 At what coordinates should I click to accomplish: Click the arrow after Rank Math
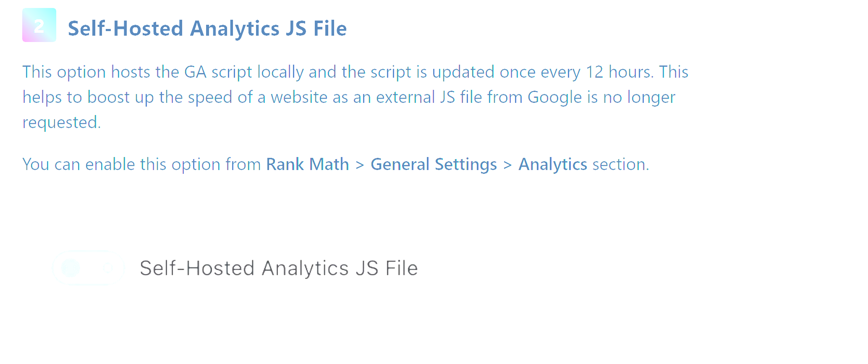(360, 165)
